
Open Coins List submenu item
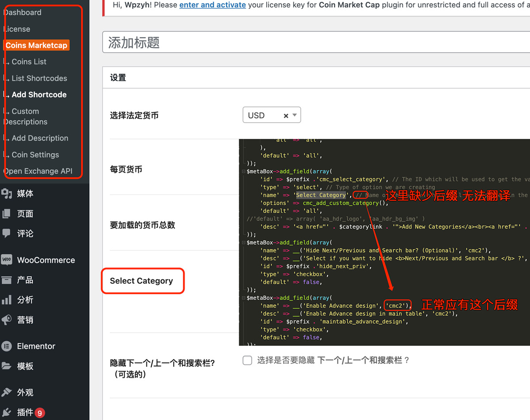[29, 62]
